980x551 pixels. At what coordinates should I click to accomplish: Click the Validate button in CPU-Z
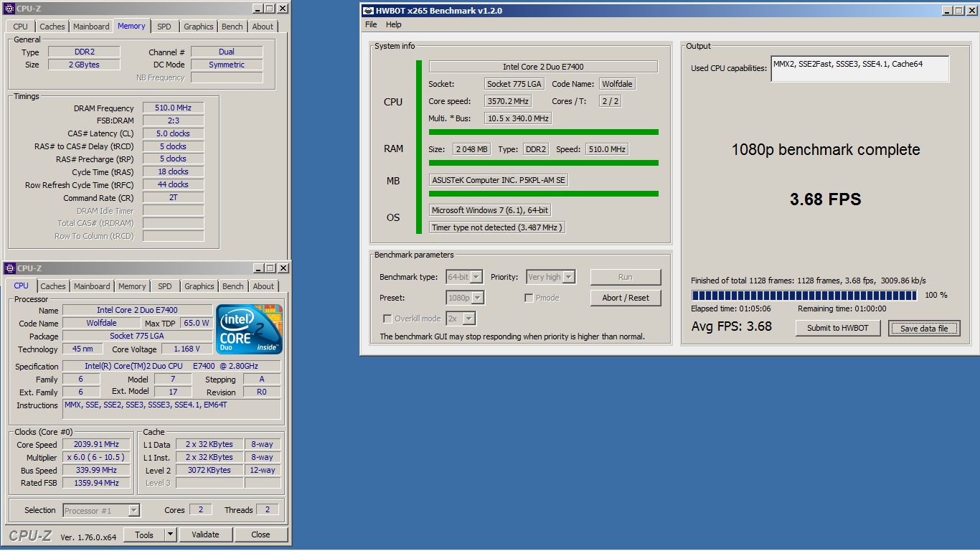pyautogui.click(x=205, y=534)
